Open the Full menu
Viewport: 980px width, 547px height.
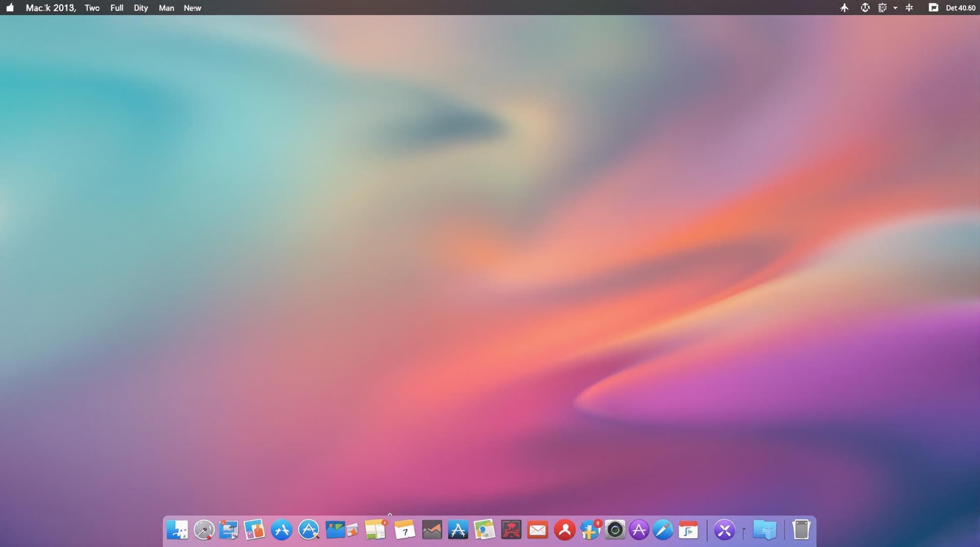[117, 8]
